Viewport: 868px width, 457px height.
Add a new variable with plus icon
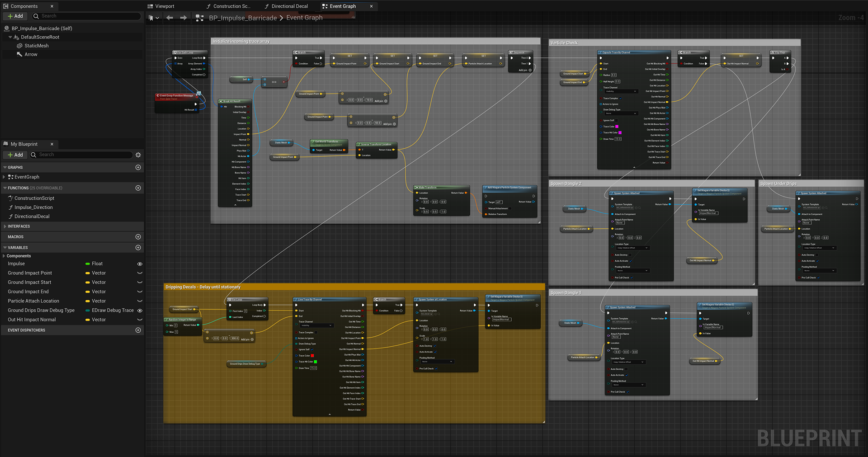(x=138, y=248)
